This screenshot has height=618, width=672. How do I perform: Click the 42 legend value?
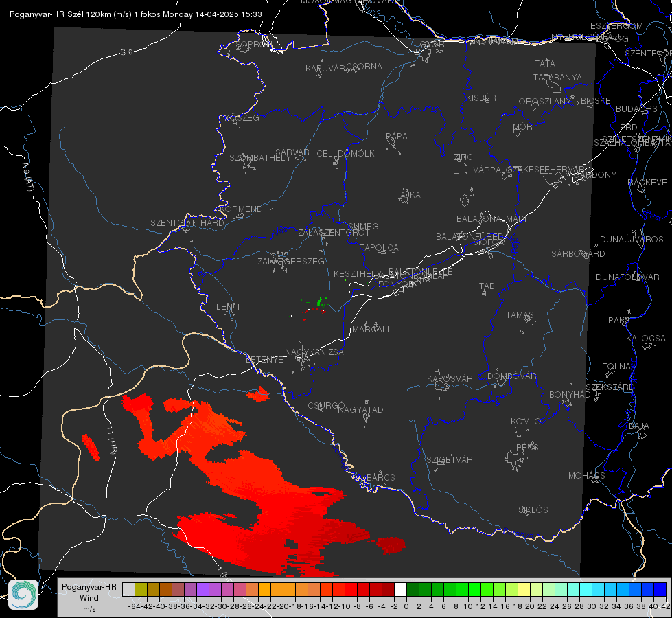coord(666,606)
